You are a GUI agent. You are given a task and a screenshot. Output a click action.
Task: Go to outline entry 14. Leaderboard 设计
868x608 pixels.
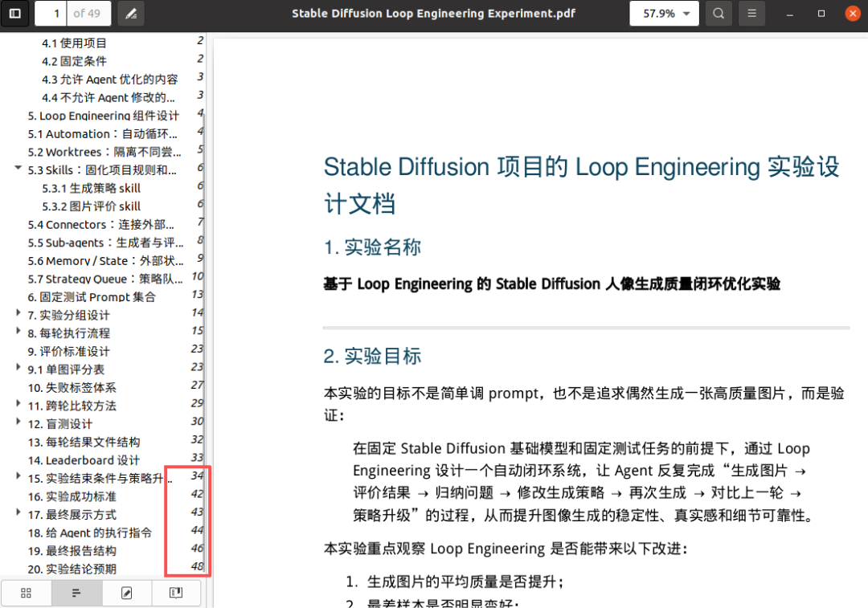pos(84,461)
